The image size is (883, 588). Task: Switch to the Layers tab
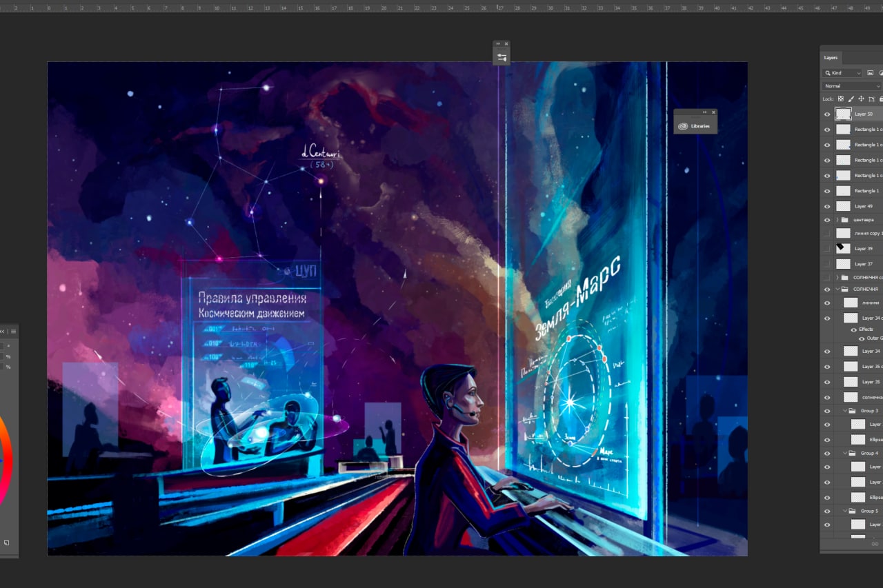click(831, 58)
